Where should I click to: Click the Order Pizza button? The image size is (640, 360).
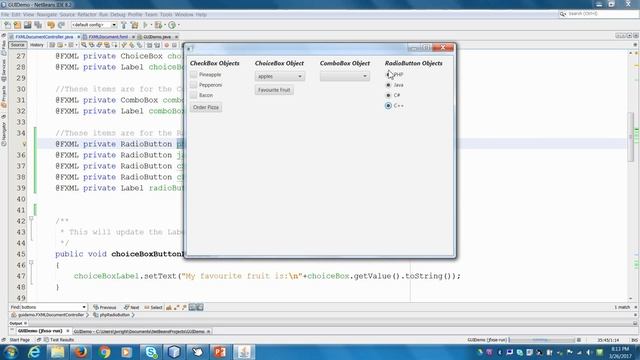tap(206, 107)
